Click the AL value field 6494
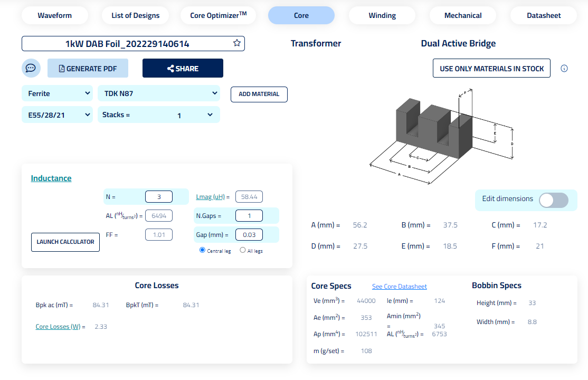Viewport: 588px width, 380px height. coord(159,216)
